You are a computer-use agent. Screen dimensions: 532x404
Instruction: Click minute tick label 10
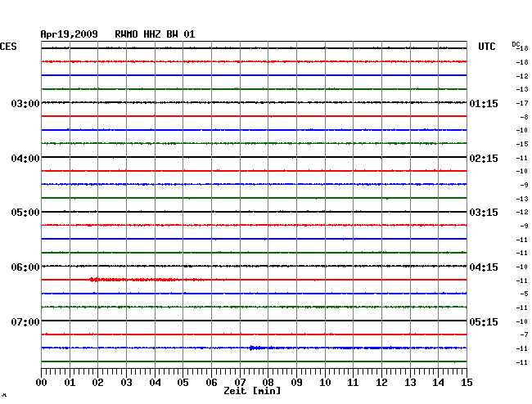click(325, 382)
